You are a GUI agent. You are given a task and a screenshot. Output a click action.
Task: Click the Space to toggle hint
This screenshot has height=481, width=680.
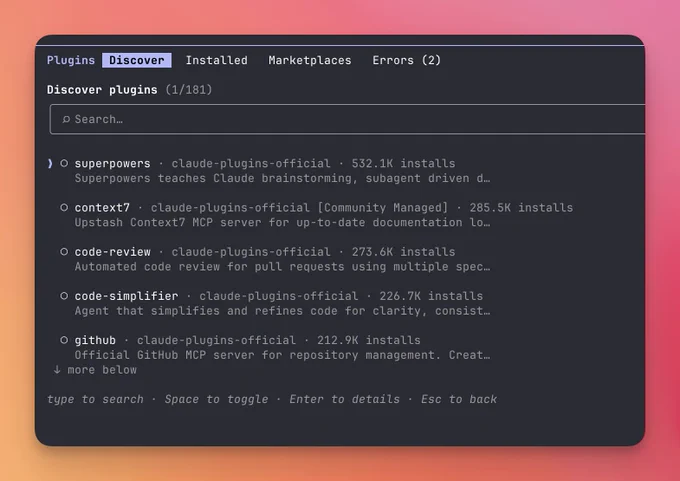pos(216,399)
